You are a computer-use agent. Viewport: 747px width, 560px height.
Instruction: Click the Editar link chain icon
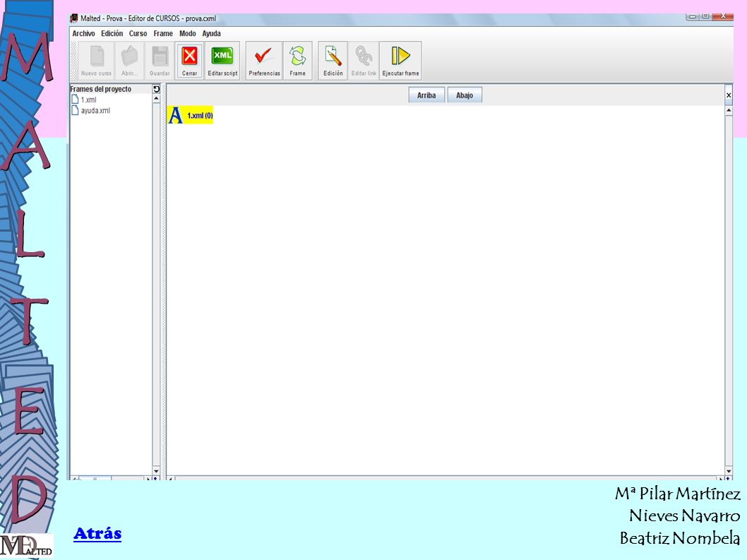click(x=364, y=61)
